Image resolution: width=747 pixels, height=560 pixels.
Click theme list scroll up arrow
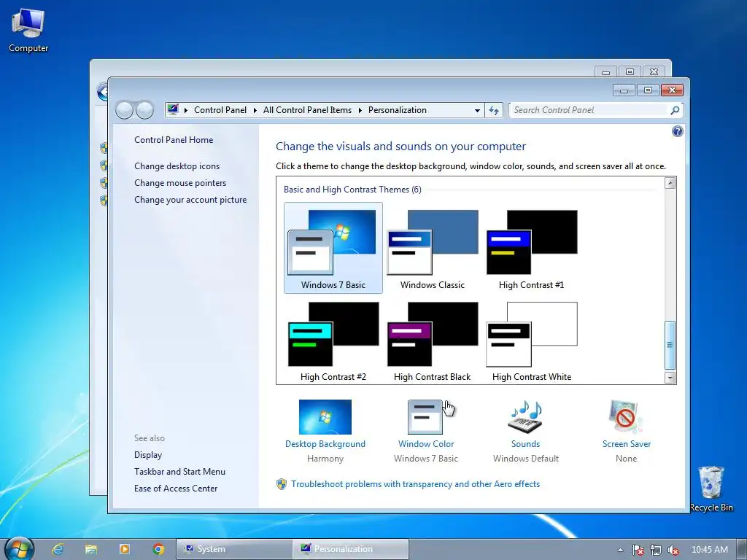click(x=670, y=183)
